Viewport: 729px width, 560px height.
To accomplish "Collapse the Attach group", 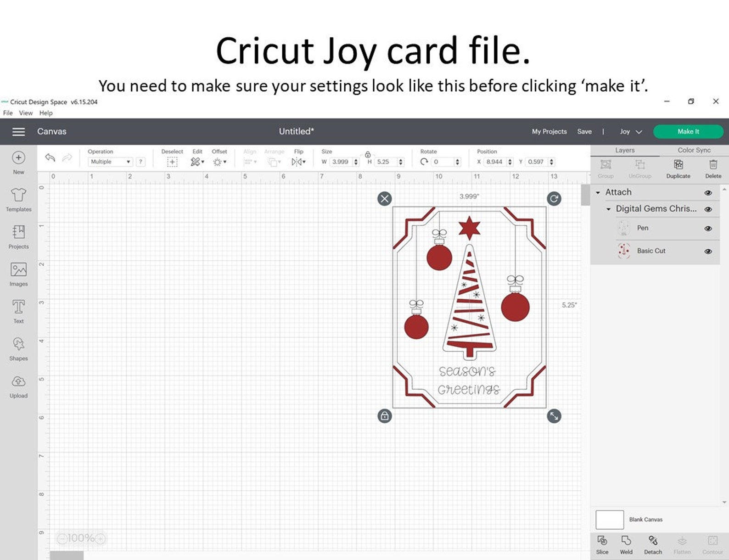I will coord(598,193).
